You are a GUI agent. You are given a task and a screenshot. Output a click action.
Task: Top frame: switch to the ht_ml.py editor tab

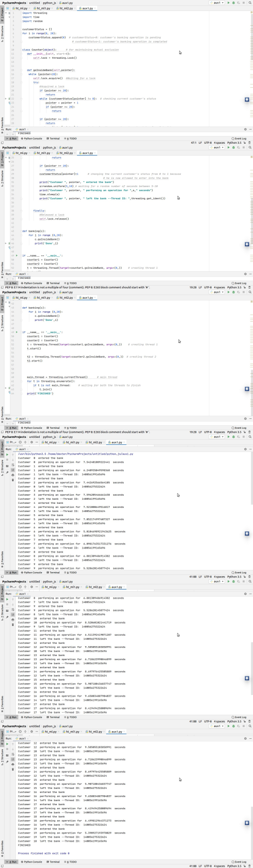point(21,8)
